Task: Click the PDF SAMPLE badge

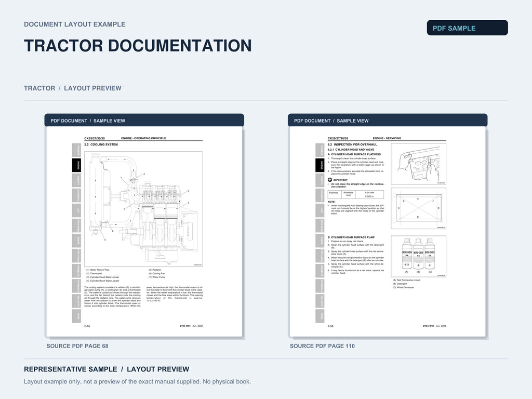Action: pyautogui.click(x=467, y=28)
